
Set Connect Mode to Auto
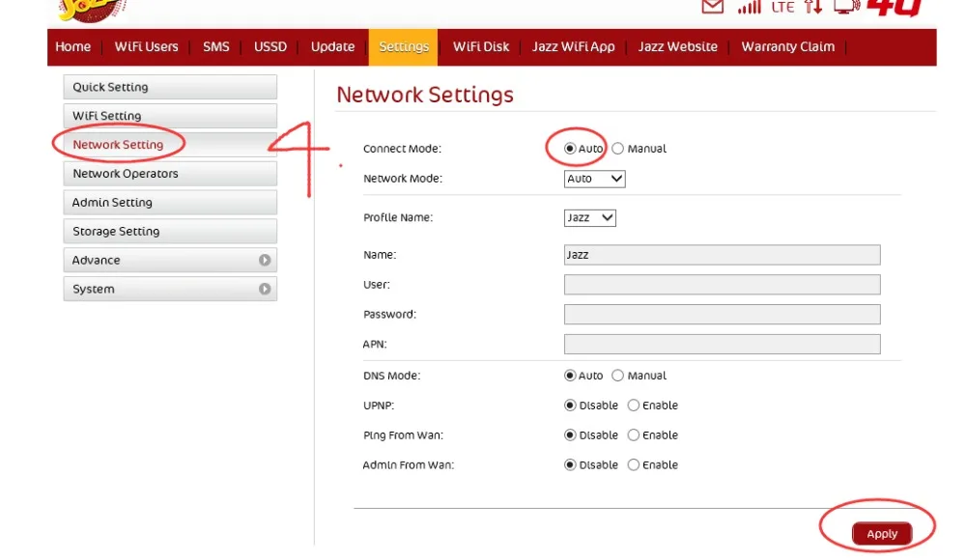(x=570, y=149)
